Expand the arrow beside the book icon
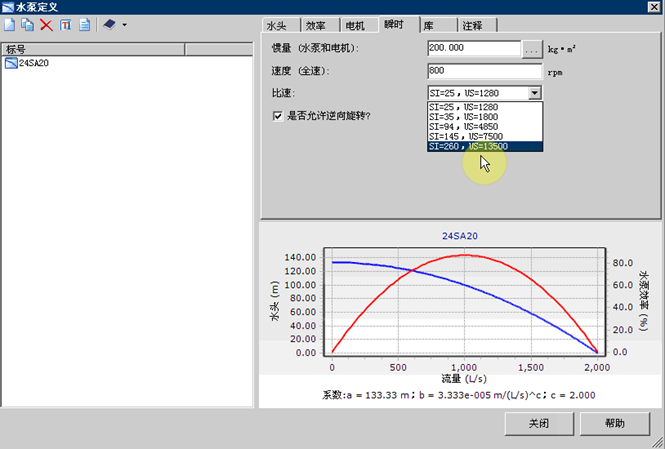The image size is (665, 449). (x=124, y=25)
